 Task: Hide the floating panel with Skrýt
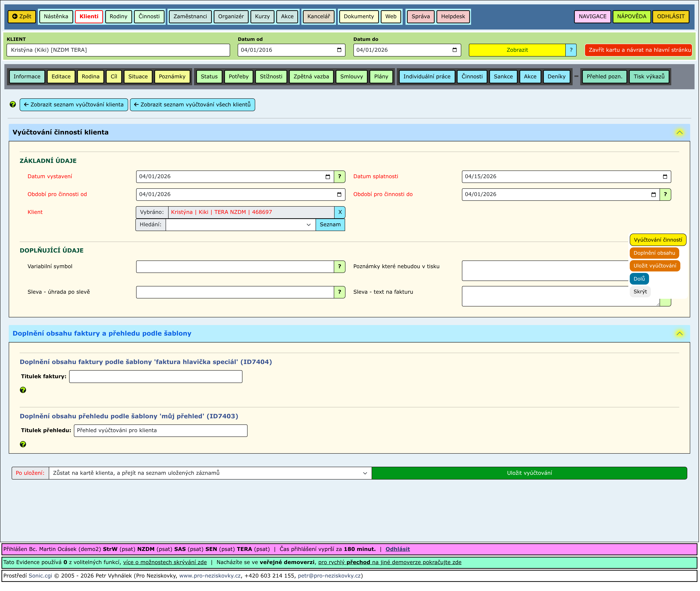[640, 292]
